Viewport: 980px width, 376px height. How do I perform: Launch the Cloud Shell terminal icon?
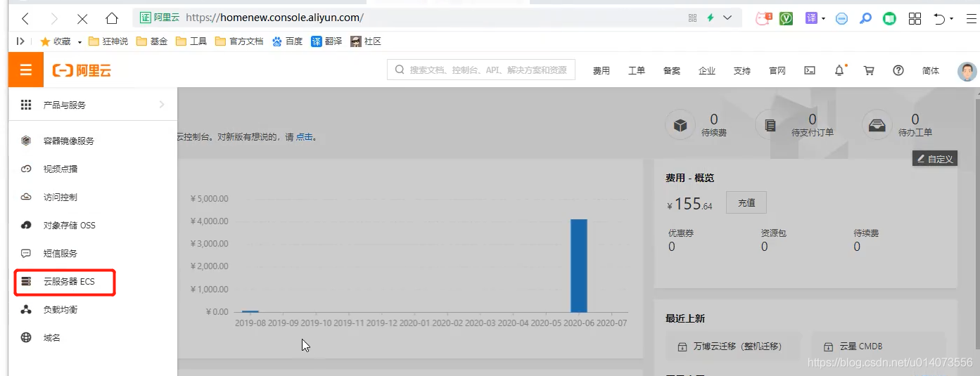tap(810, 70)
